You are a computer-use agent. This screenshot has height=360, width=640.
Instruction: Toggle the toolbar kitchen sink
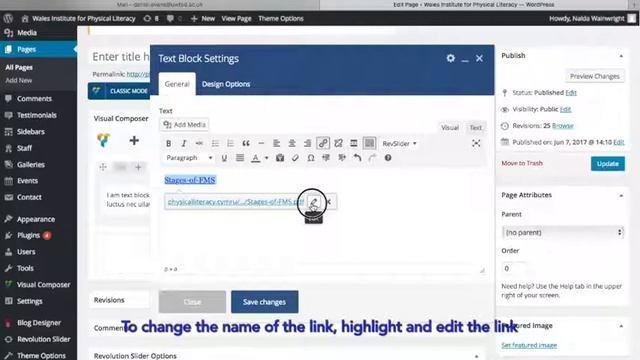369,143
